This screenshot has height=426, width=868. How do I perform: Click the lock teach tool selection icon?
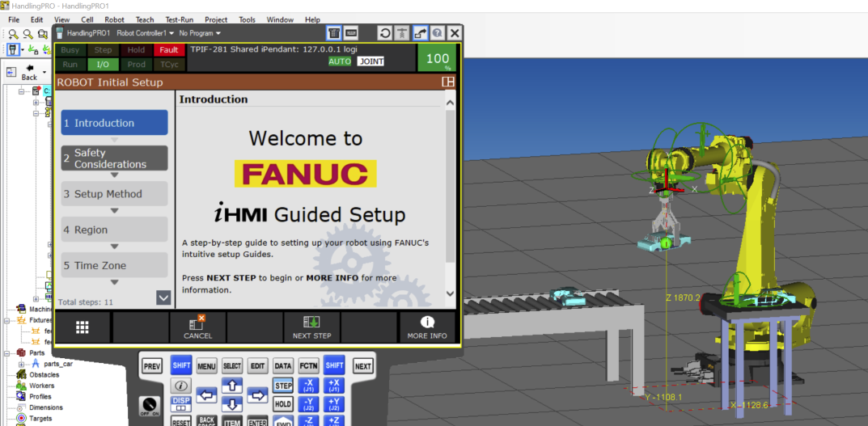click(x=33, y=50)
